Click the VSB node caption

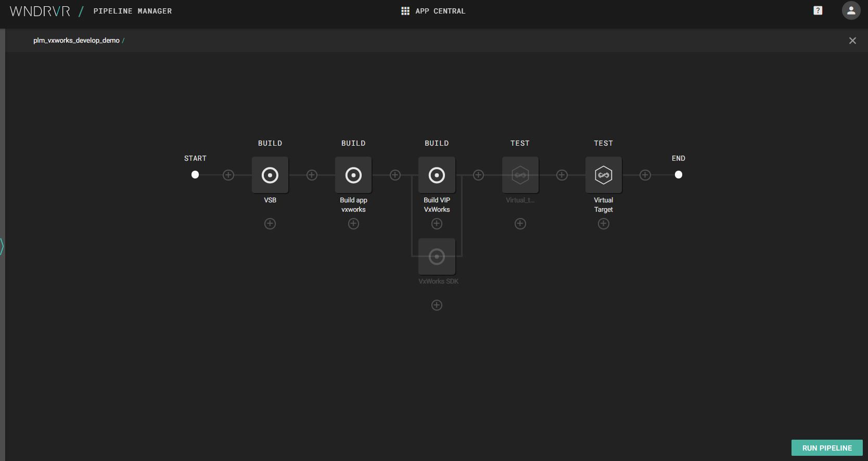[x=270, y=200]
